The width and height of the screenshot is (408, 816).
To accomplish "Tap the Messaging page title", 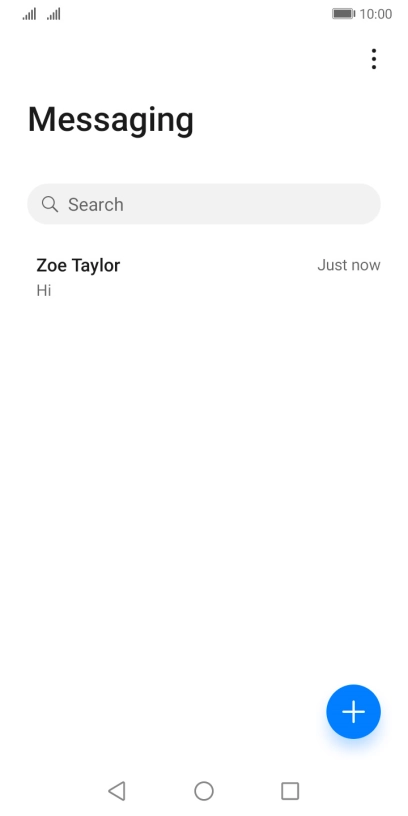I will click(x=110, y=121).
